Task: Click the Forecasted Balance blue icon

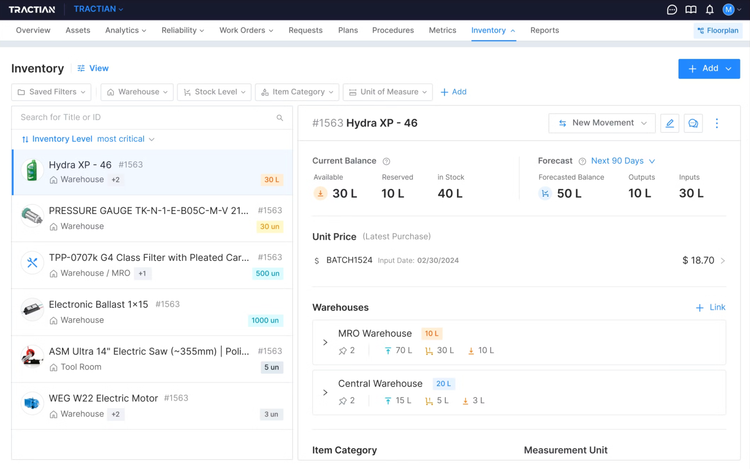Action: click(545, 193)
